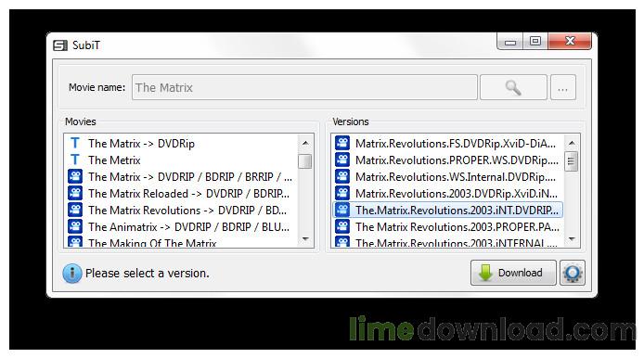Viewport: 644px width, 358px height.
Task: Click Versions list scroll down arrow
Action: coord(572,239)
